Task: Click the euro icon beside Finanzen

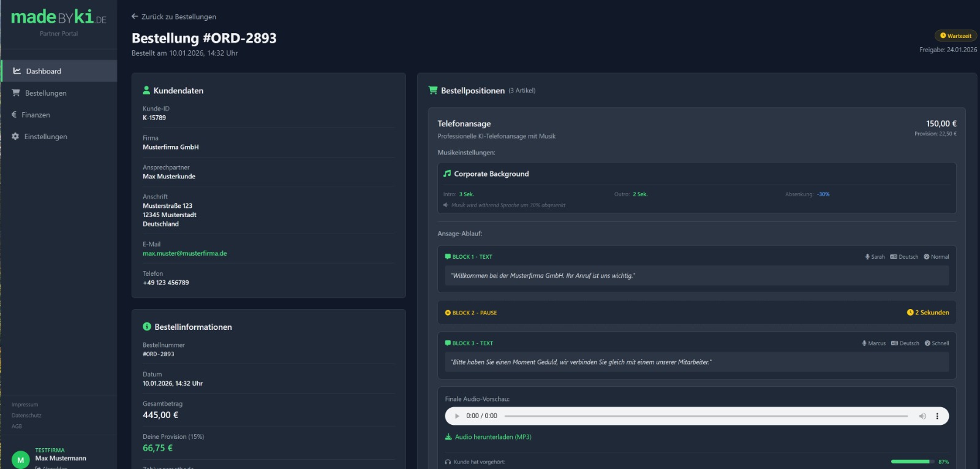Action: [x=14, y=115]
